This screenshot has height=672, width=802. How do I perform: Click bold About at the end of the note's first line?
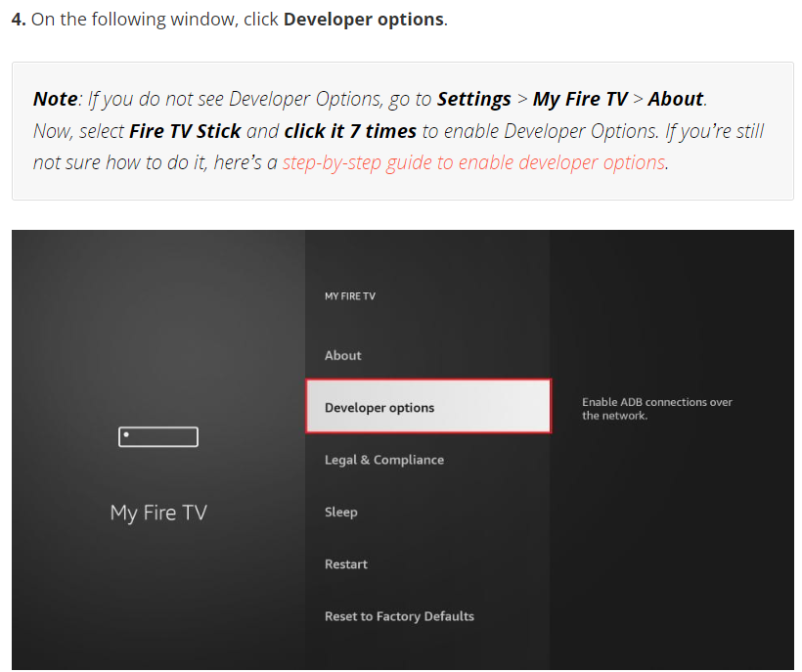coord(675,99)
